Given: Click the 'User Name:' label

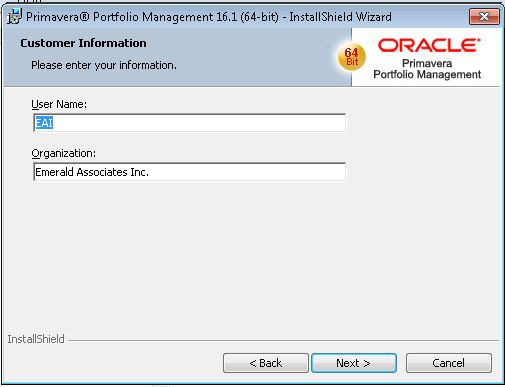Looking at the screenshot, I should 59,104.
